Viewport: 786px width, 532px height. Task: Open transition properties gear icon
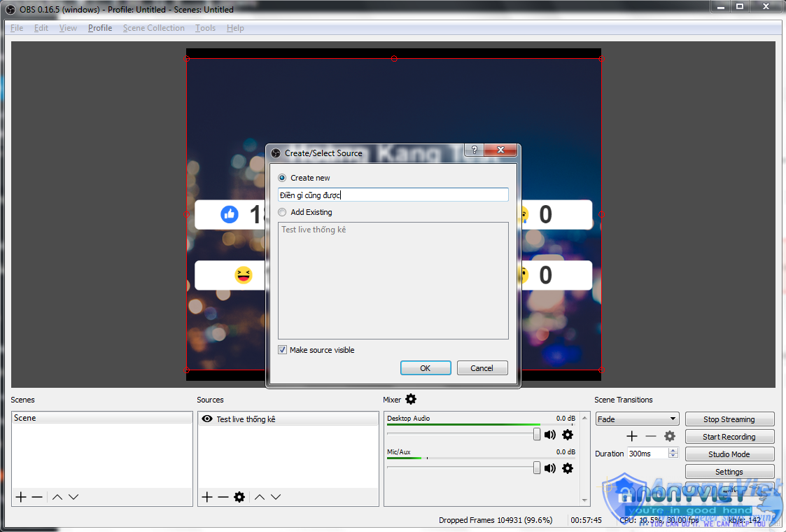[670, 436]
